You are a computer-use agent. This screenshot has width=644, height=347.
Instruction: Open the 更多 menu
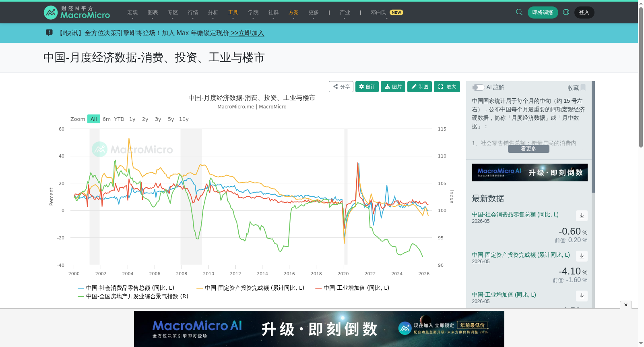pyautogui.click(x=314, y=13)
